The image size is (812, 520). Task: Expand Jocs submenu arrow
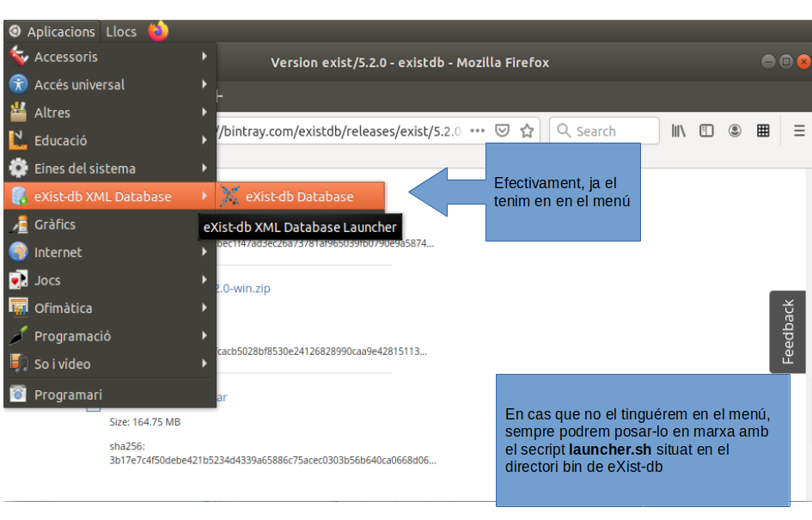pos(205,279)
